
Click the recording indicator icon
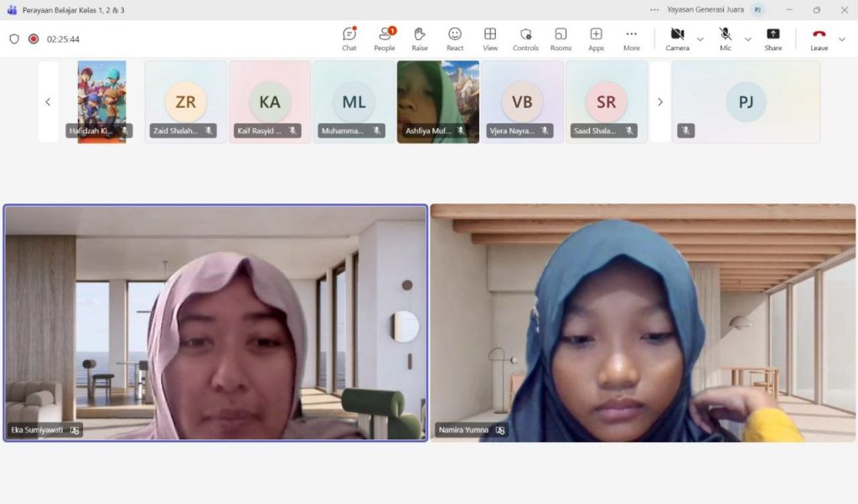[x=34, y=39]
